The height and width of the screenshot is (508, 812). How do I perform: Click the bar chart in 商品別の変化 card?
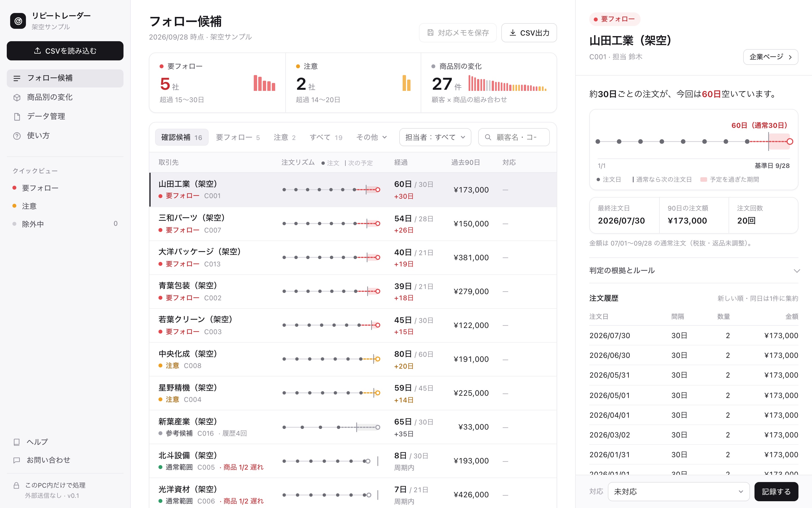(x=507, y=83)
